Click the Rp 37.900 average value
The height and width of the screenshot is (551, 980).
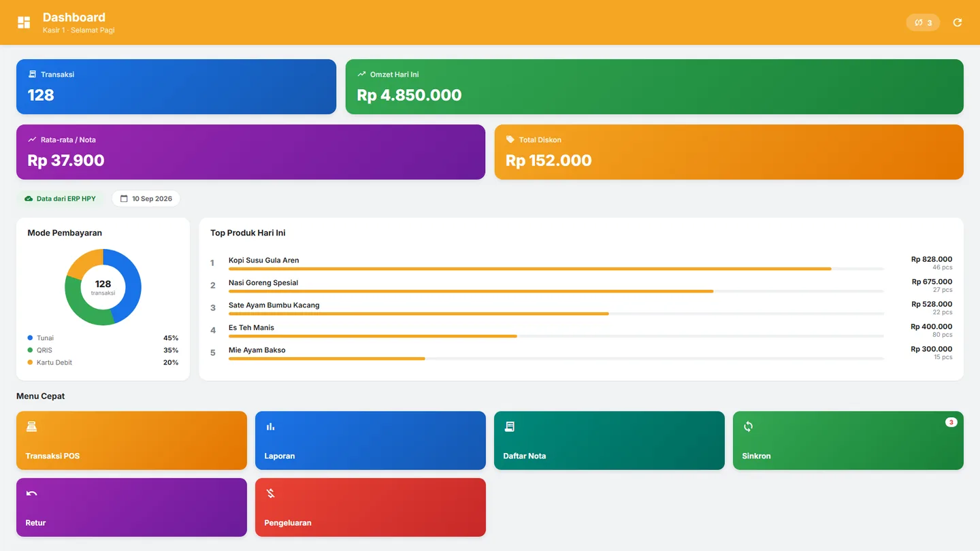point(66,161)
